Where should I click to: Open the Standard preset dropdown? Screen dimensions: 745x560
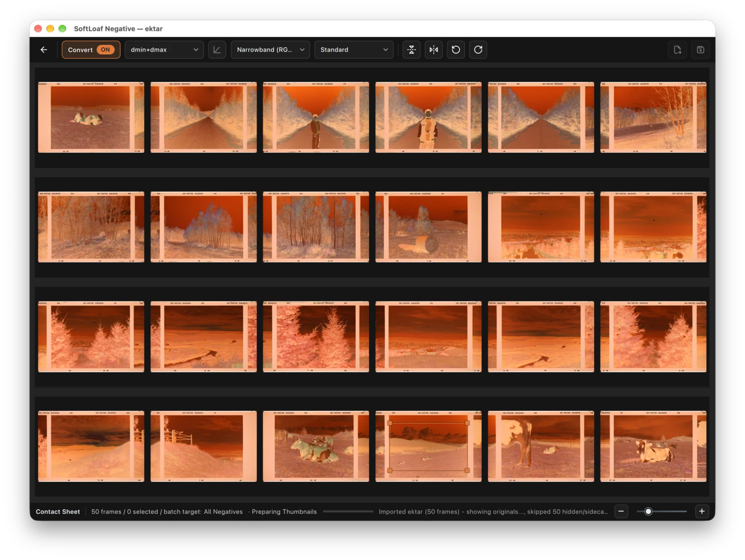[x=354, y=50]
